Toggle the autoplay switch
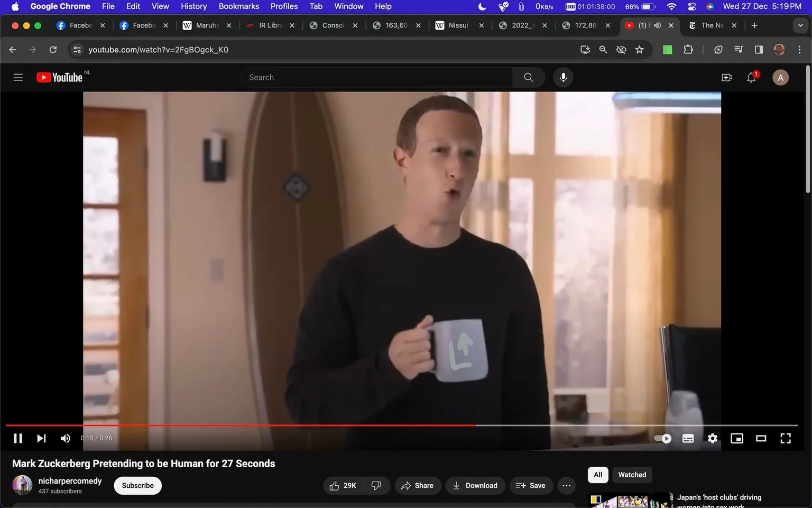The height and width of the screenshot is (508, 812). [x=663, y=438]
